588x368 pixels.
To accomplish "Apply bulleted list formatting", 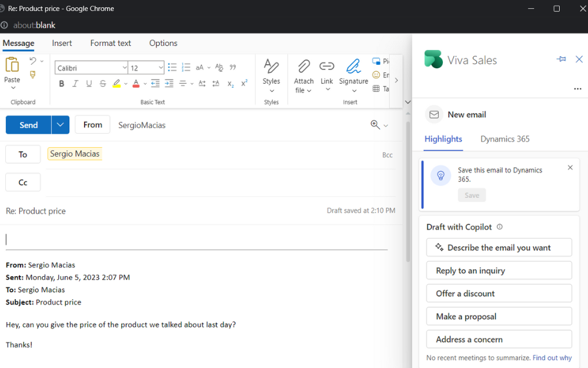I will coord(172,68).
